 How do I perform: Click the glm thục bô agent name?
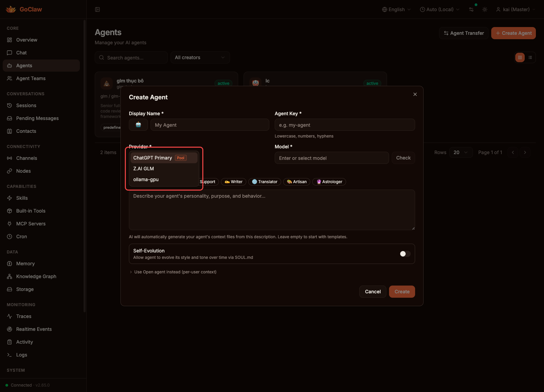[130, 81]
